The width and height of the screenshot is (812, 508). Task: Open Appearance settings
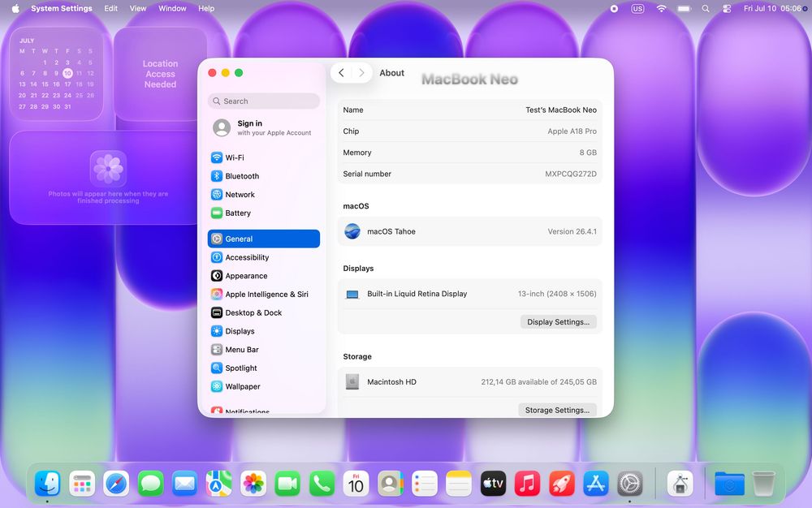coord(264,276)
